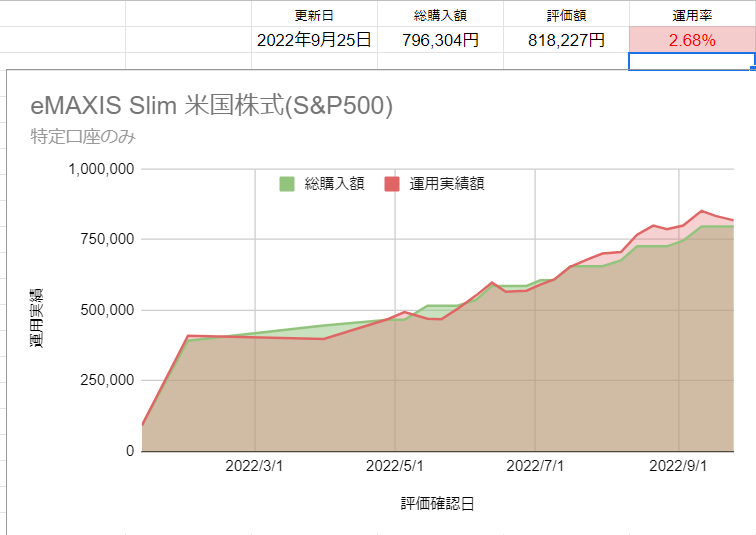The image size is (756, 535).
Task: Click the green 総購入額 legend swatch
Action: click(287, 184)
